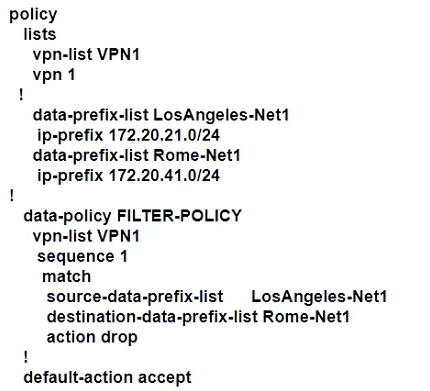Click "vpn-list VPN1" under data-policy
This screenshot has width=430, height=391.
pos(86,236)
